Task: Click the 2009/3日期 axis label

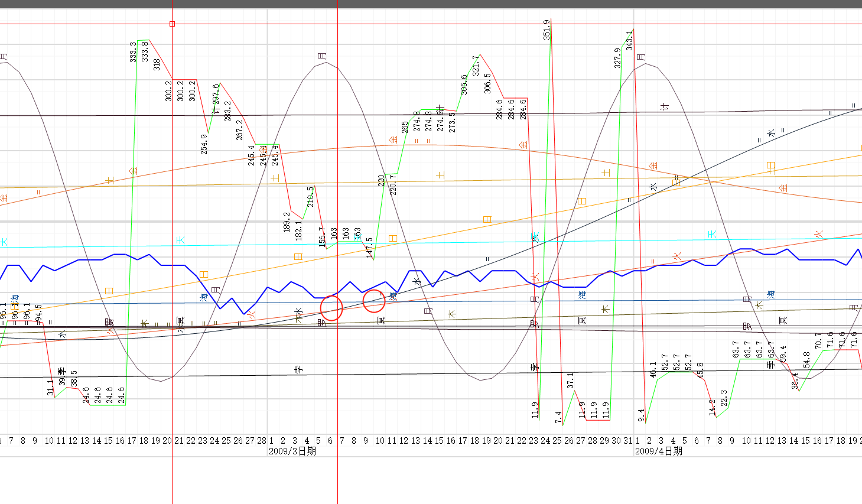Action: coord(292,451)
